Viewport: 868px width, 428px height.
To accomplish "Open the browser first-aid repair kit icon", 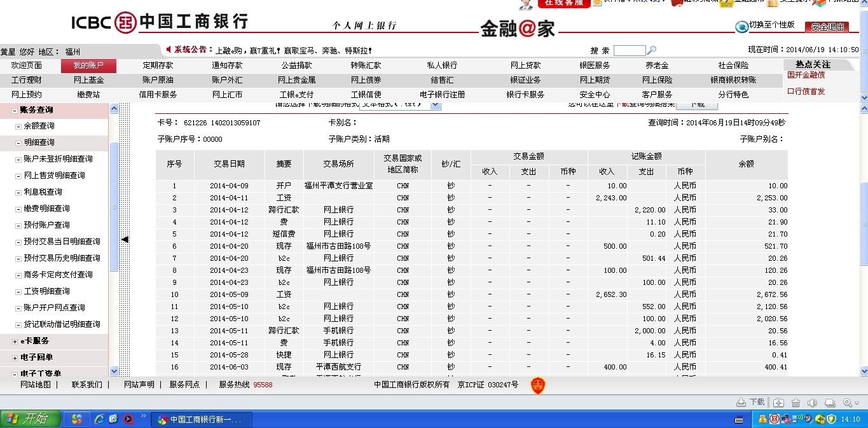I will 778,403.
